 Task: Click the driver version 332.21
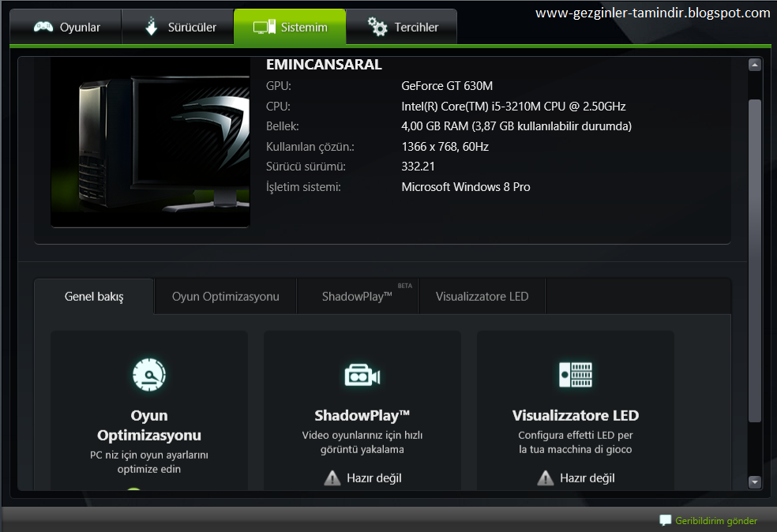[x=418, y=167]
